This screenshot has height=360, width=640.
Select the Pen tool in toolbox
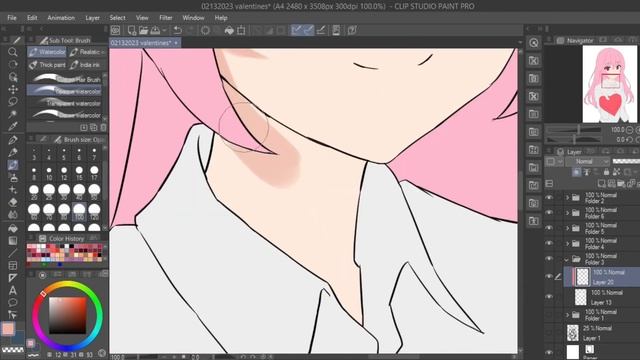[13, 140]
